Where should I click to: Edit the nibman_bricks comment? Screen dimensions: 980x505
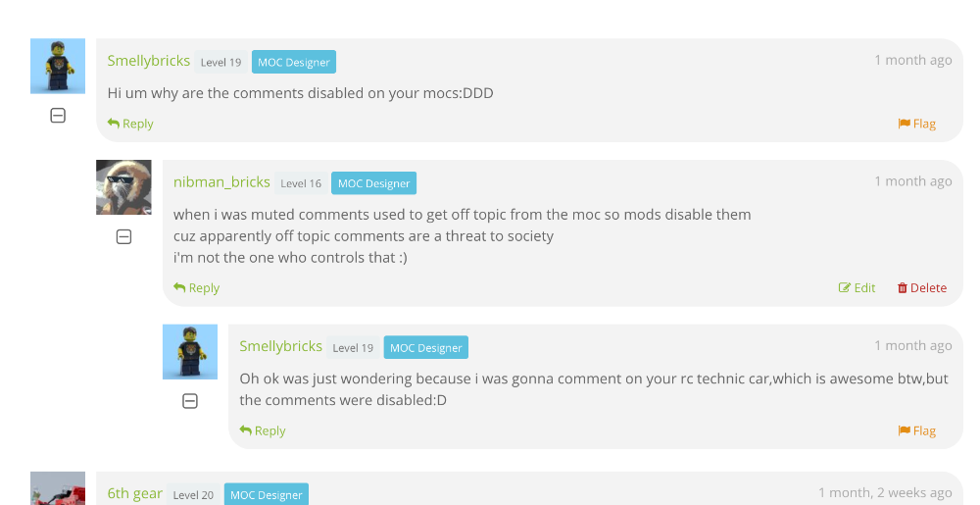[x=857, y=287]
